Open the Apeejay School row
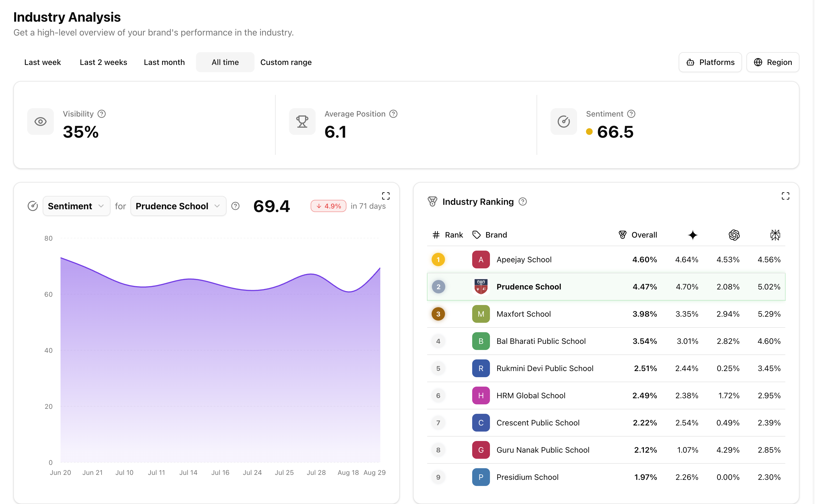 pyautogui.click(x=606, y=260)
